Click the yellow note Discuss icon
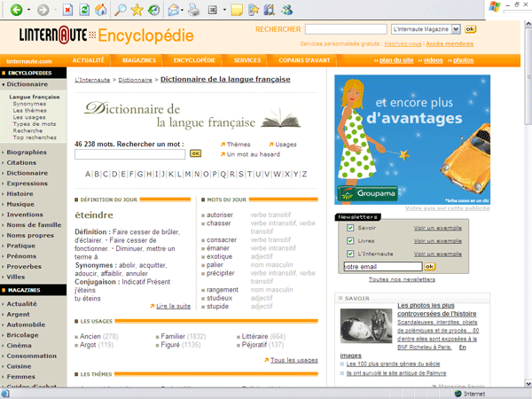Image resolution: width=532 pixels, height=399 pixels. point(237,10)
